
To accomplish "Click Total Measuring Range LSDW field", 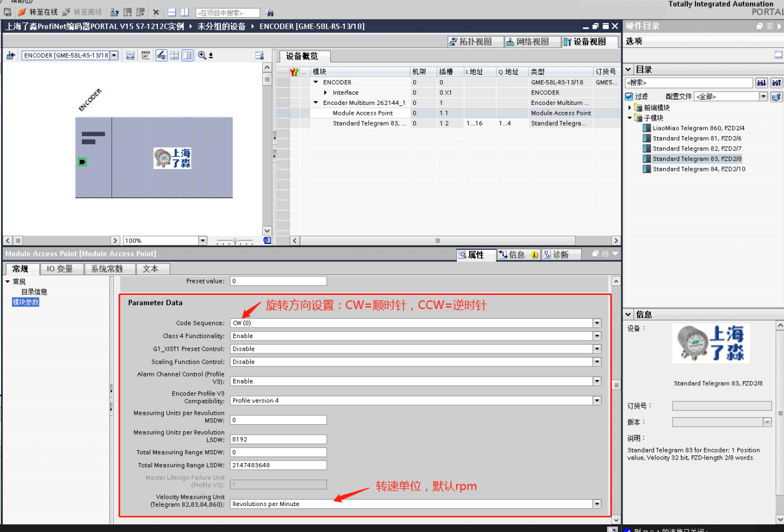I will tap(278, 465).
